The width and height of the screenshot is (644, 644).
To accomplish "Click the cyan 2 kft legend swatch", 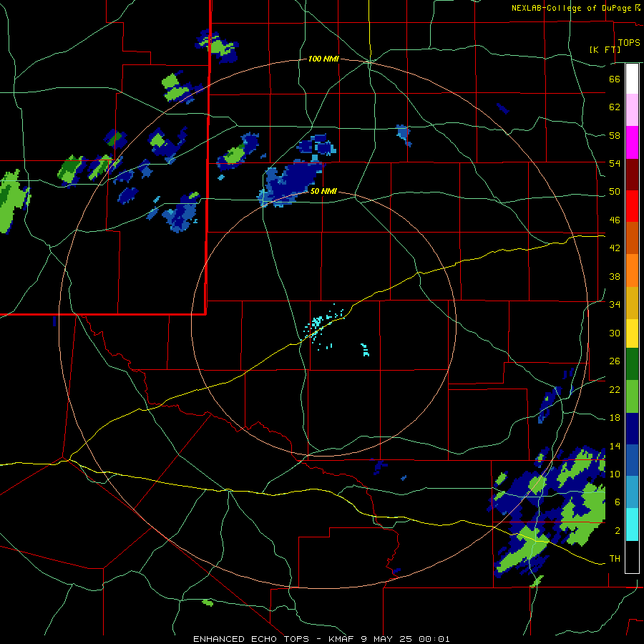I will [632, 525].
